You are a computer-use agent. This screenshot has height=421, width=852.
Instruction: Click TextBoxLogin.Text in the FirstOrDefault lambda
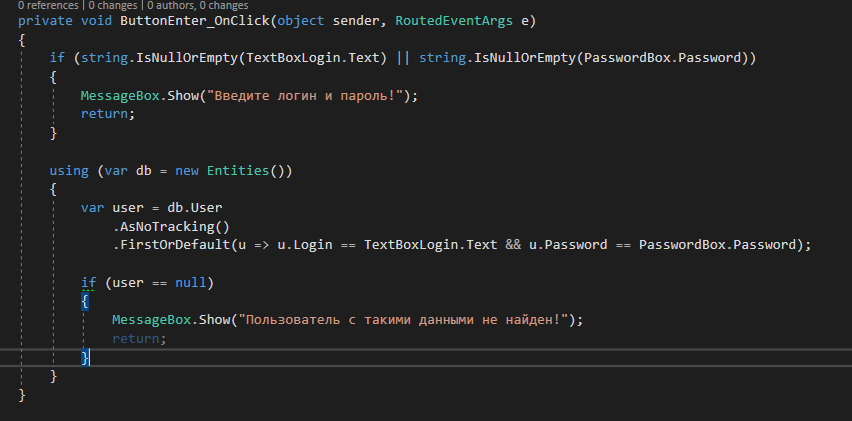click(x=431, y=245)
